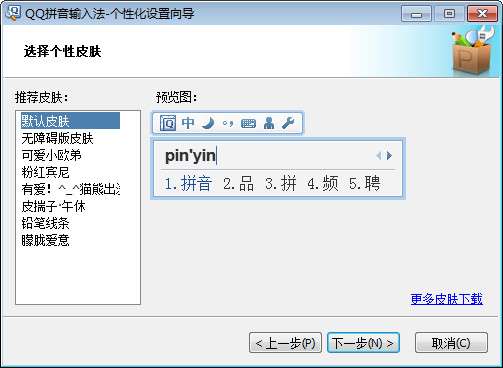
Task: Click the QQ Pinyin title bar icon
Action: (x=13, y=13)
